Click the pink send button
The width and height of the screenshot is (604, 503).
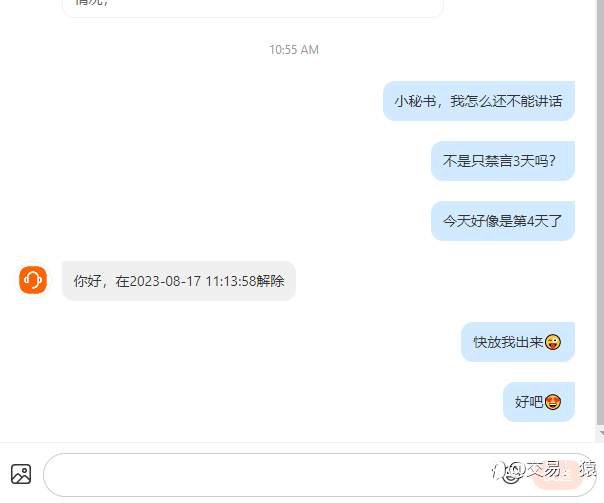pos(558,475)
